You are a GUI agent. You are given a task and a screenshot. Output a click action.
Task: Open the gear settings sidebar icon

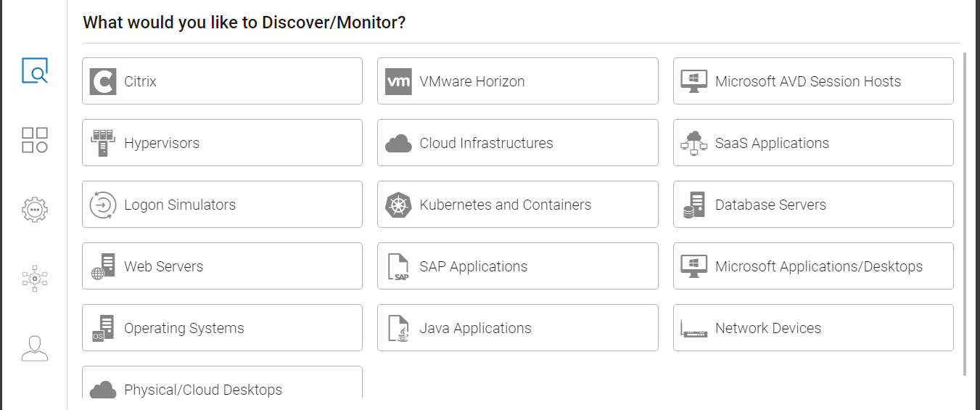point(34,210)
